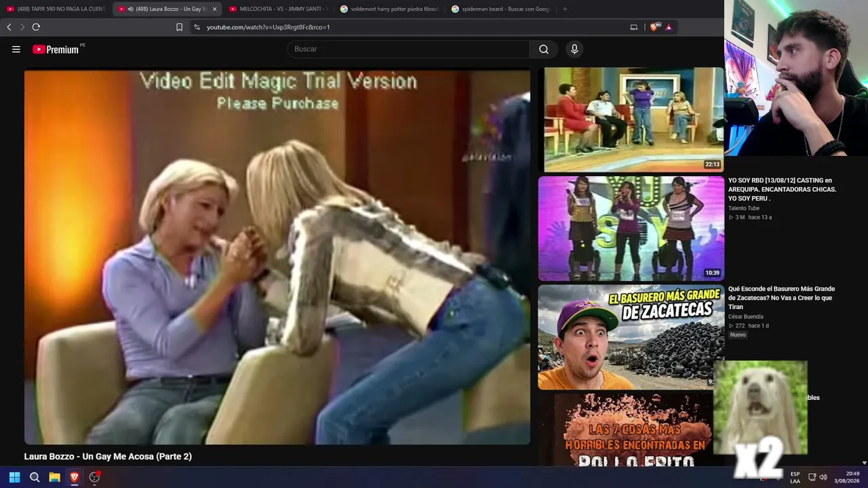Viewport: 868px width, 488px height.
Task: Go back with the browser back arrow
Action: tap(9, 27)
